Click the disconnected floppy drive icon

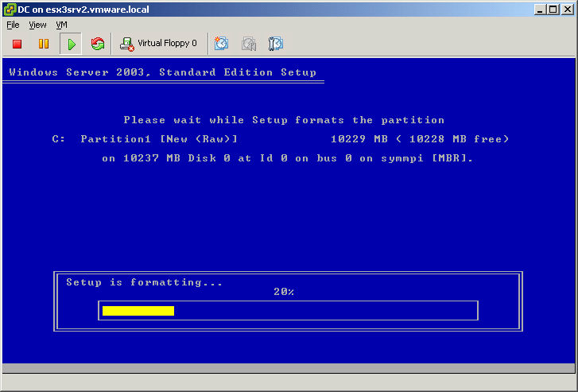click(127, 44)
